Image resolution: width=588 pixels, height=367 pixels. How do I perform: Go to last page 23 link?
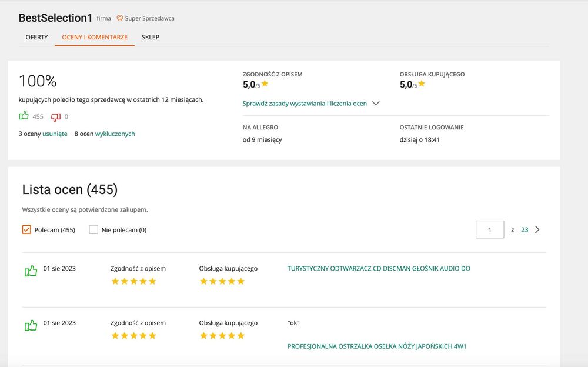[524, 230]
